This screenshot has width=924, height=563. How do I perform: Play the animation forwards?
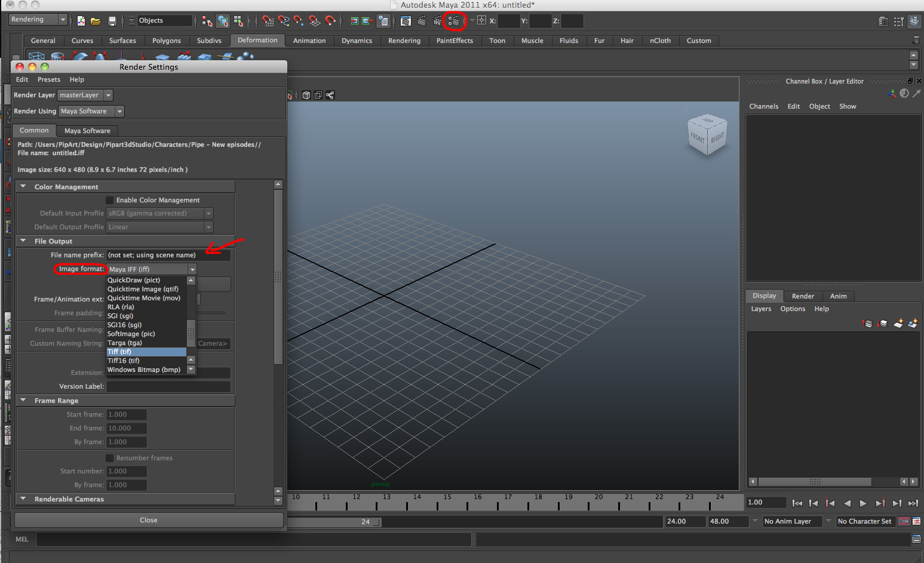pos(863,503)
